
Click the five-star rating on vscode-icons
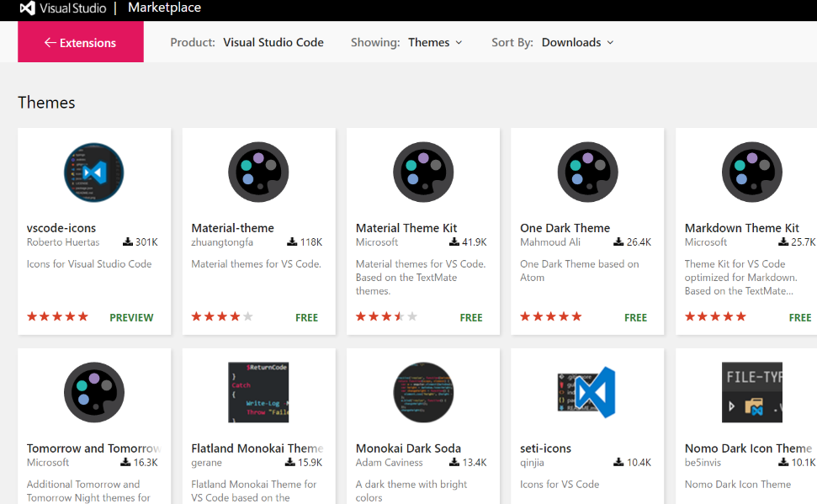57,316
